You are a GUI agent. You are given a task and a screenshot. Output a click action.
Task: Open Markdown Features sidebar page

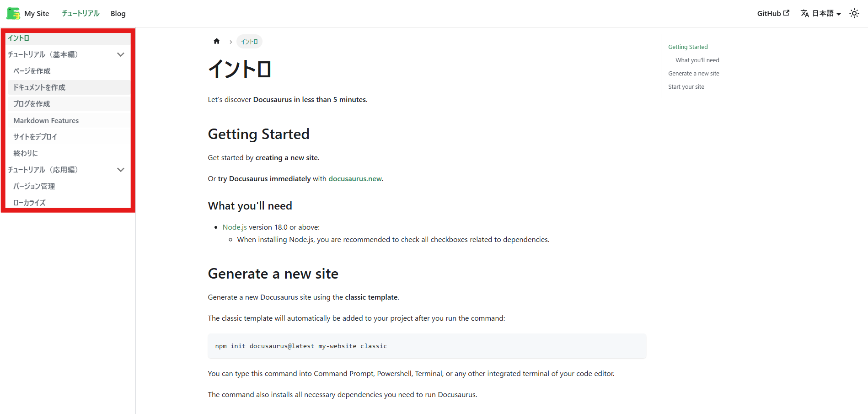70,120
